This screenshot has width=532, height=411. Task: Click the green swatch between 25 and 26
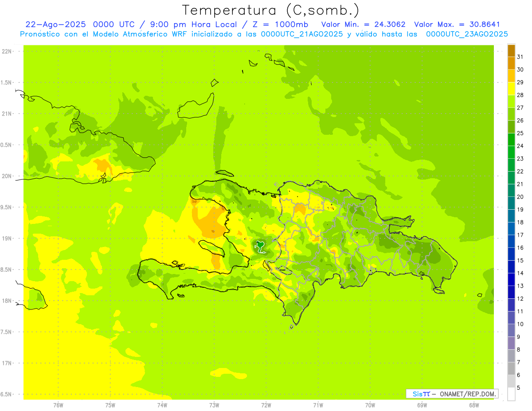(512, 126)
